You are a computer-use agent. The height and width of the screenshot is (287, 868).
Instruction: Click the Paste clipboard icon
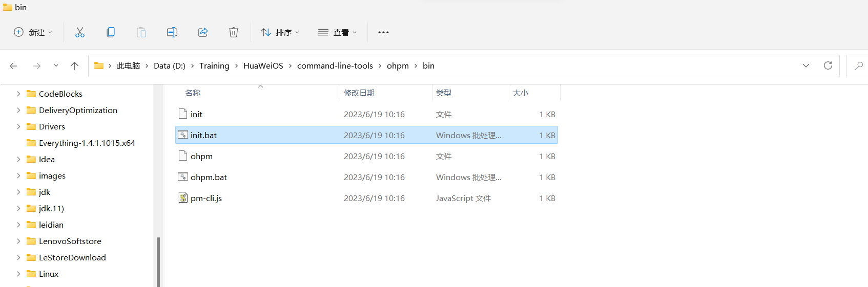click(141, 32)
